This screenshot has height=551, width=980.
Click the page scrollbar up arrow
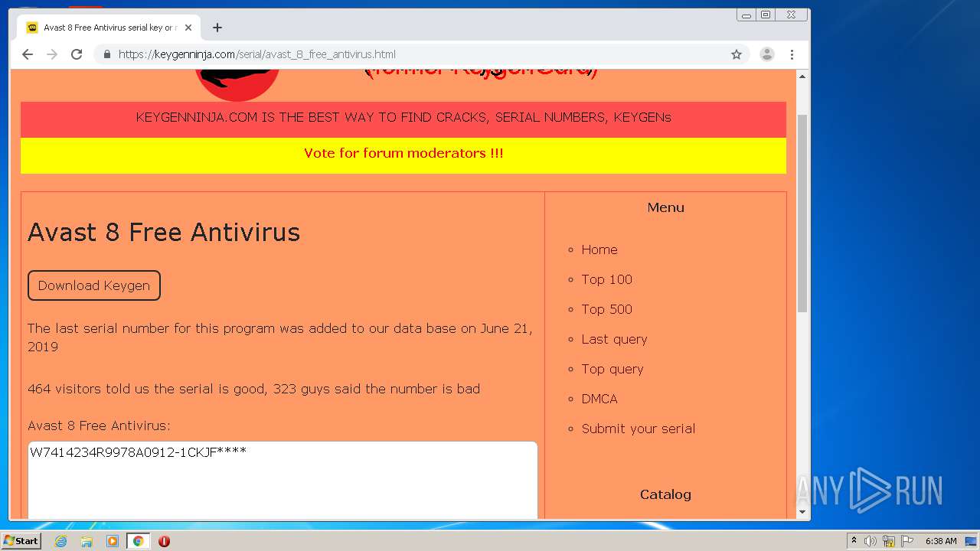[x=802, y=77]
